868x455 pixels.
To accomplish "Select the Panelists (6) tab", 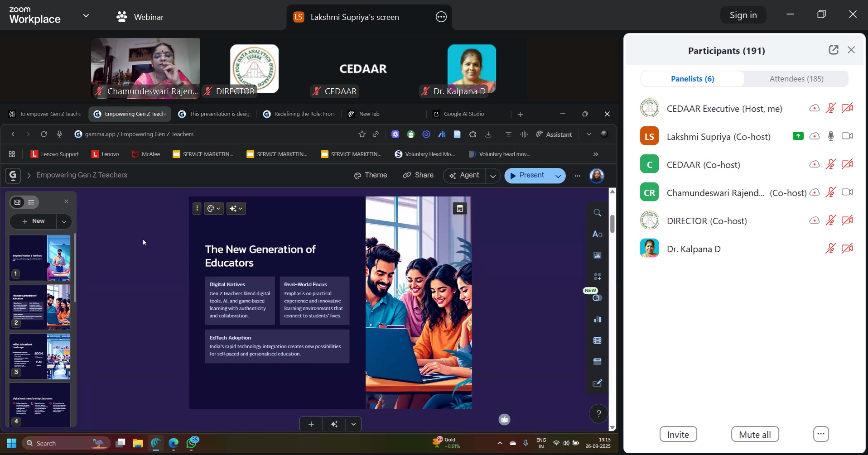I will pyautogui.click(x=692, y=79).
